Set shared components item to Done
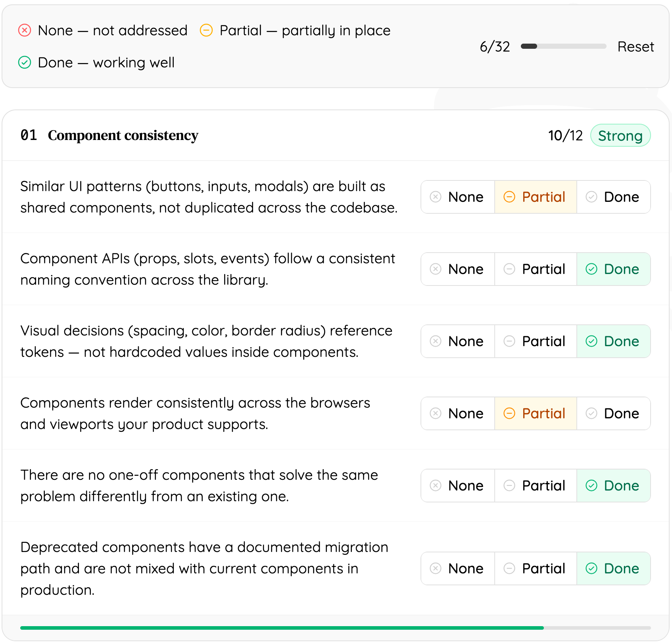This screenshot has height=644, width=672. click(613, 197)
